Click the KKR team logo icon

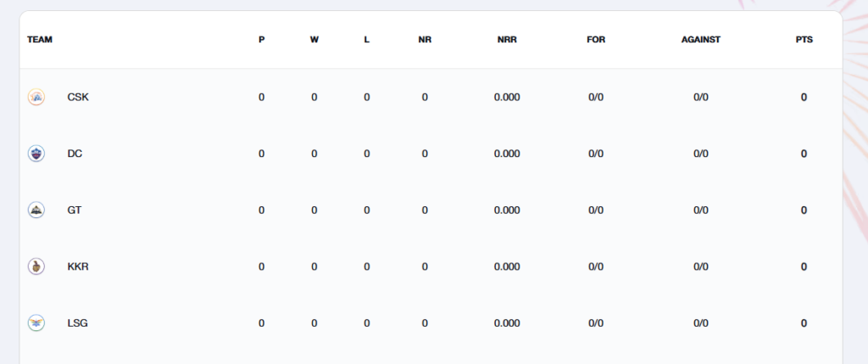click(x=36, y=266)
